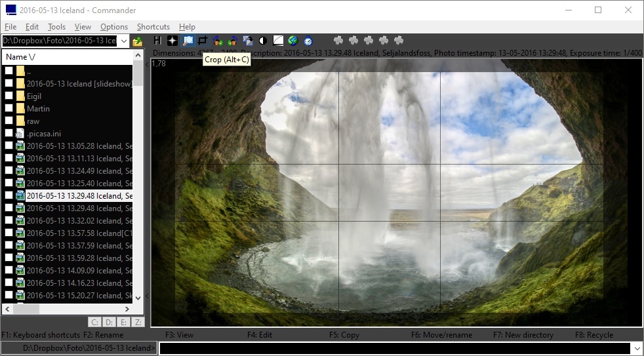Select the 2016-05-13 Iceland [slideshow] folder
644x356 pixels.
(x=79, y=84)
